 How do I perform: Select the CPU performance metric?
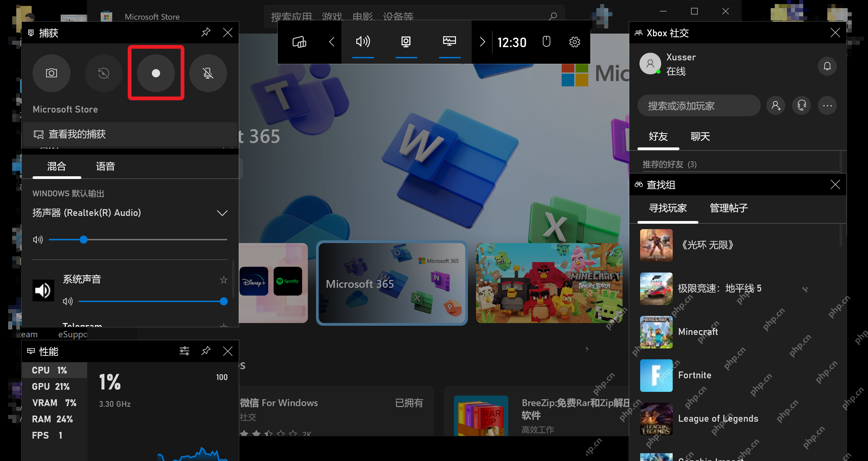point(55,370)
